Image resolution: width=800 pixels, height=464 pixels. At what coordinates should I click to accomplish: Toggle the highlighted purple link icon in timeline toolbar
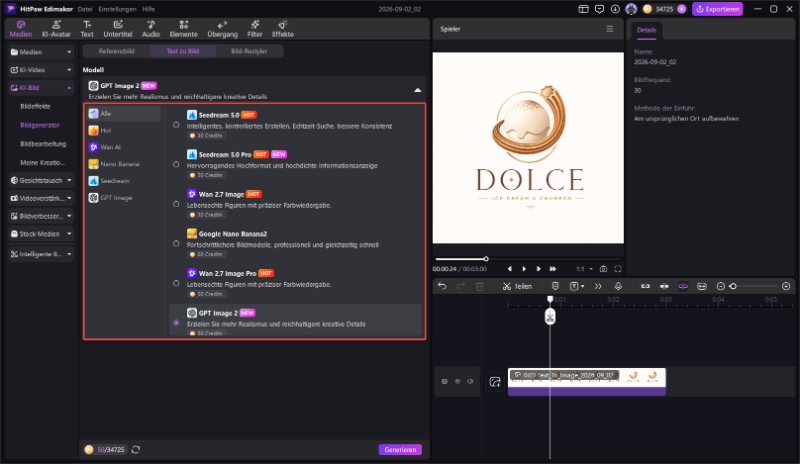[683, 286]
